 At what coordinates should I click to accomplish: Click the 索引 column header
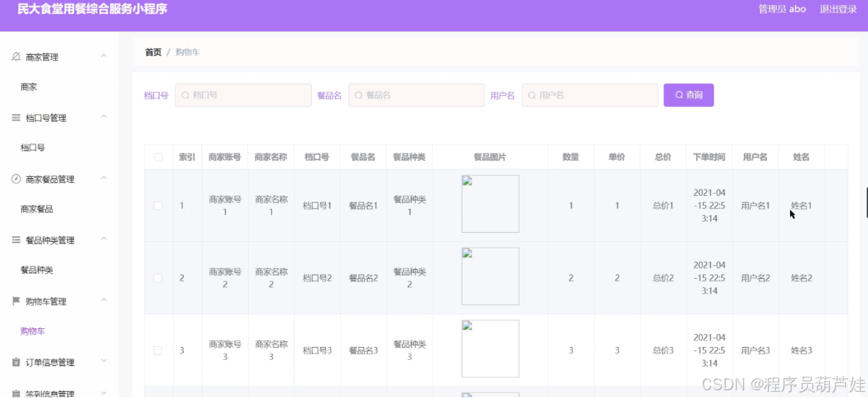187,157
